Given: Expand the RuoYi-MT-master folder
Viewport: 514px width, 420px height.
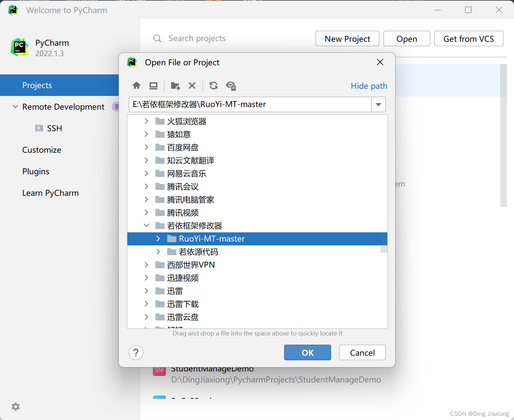Looking at the screenshot, I should click(x=158, y=239).
